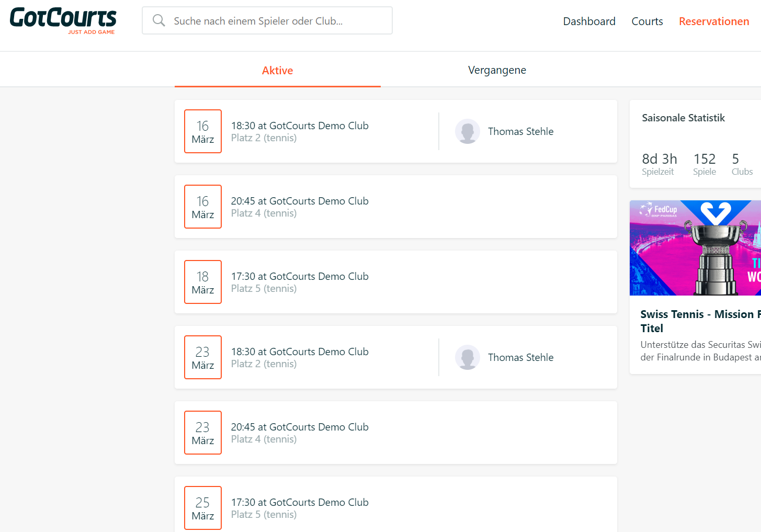Click Platz 4 (tennis) on 23 März
Image resolution: width=761 pixels, height=532 pixels.
[x=264, y=439]
